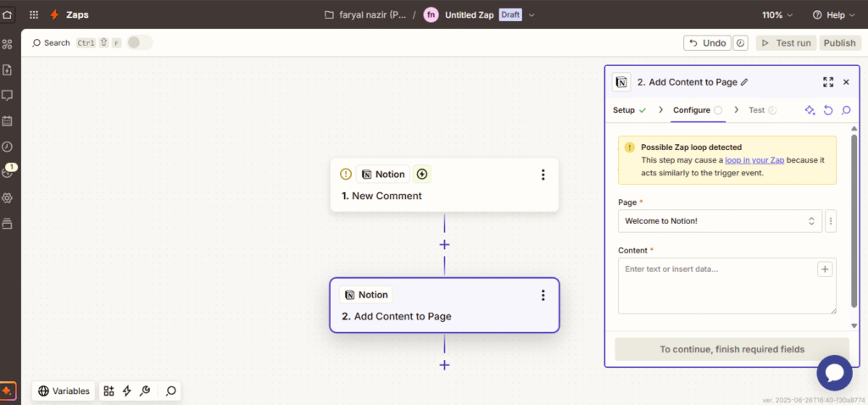This screenshot has height=405, width=868.
Task: Open the settings gear in left sidebar
Action: click(x=7, y=198)
